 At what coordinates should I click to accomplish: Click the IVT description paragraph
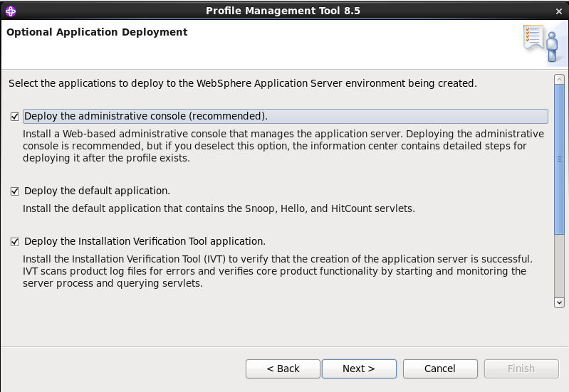[x=277, y=271]
